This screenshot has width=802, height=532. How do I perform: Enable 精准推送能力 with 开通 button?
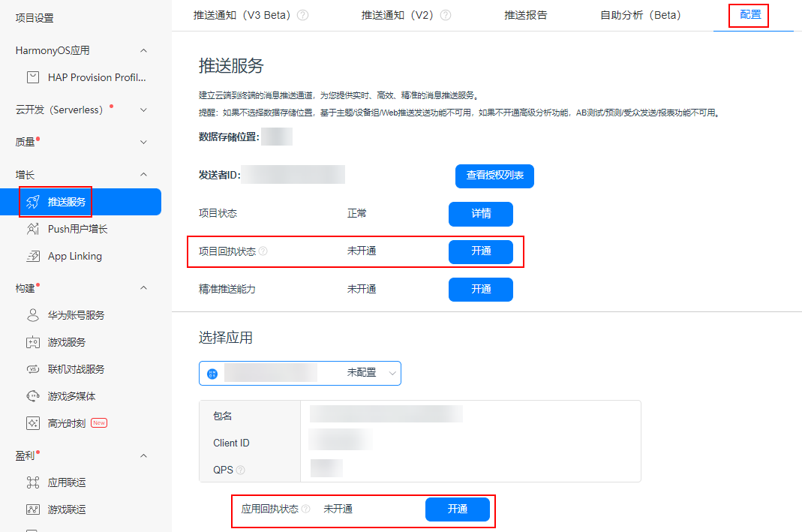click(480, 290)
